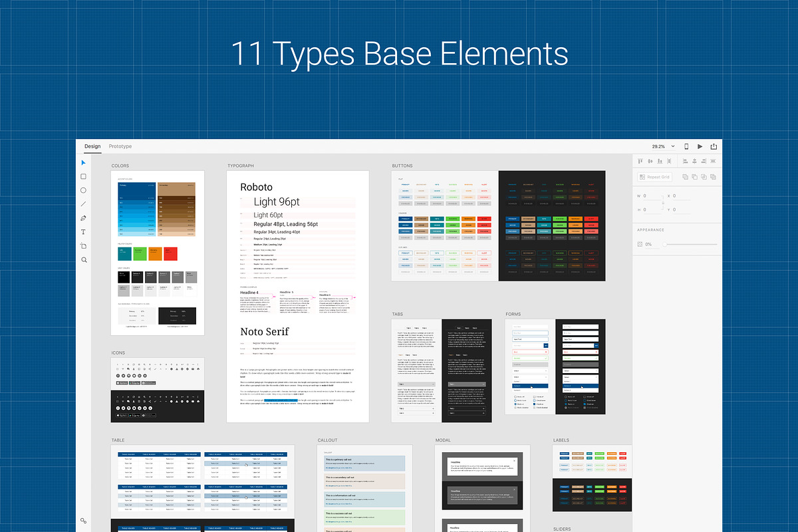Select the SLIDERS artboard title
The height and width of the screenshot is (532, 798).
point(563,528)
